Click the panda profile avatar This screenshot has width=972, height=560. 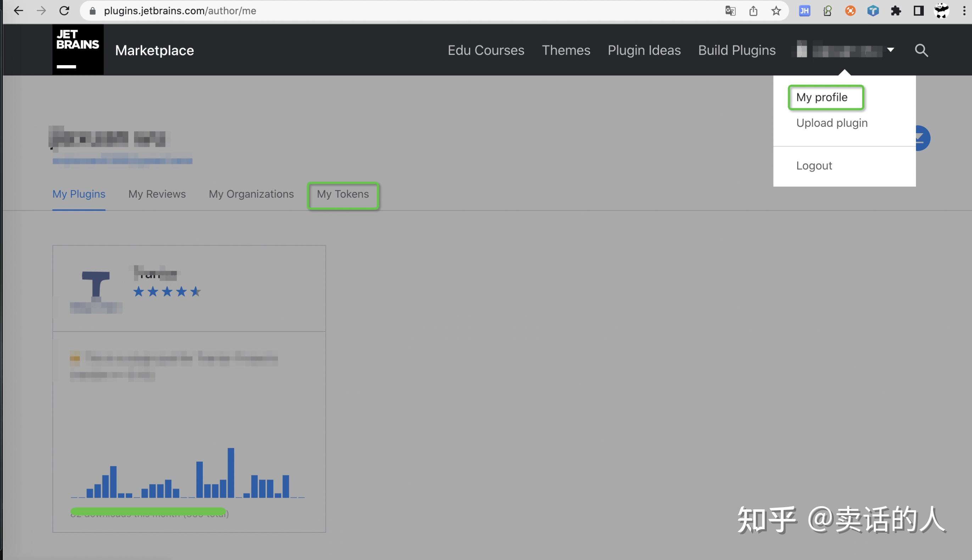941,11
